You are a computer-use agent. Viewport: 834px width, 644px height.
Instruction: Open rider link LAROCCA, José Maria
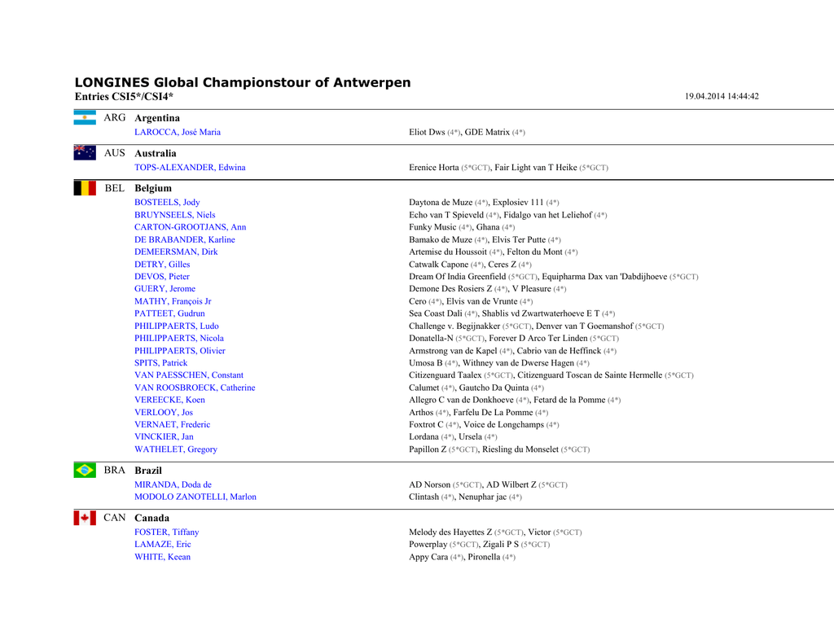tap(178, 132)
